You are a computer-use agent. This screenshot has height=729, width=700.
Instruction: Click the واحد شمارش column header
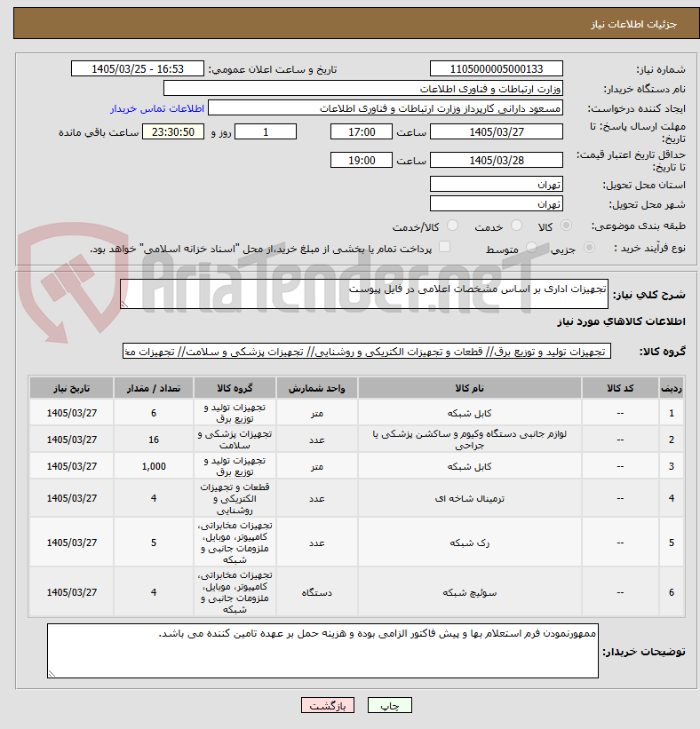pos(317,388)
